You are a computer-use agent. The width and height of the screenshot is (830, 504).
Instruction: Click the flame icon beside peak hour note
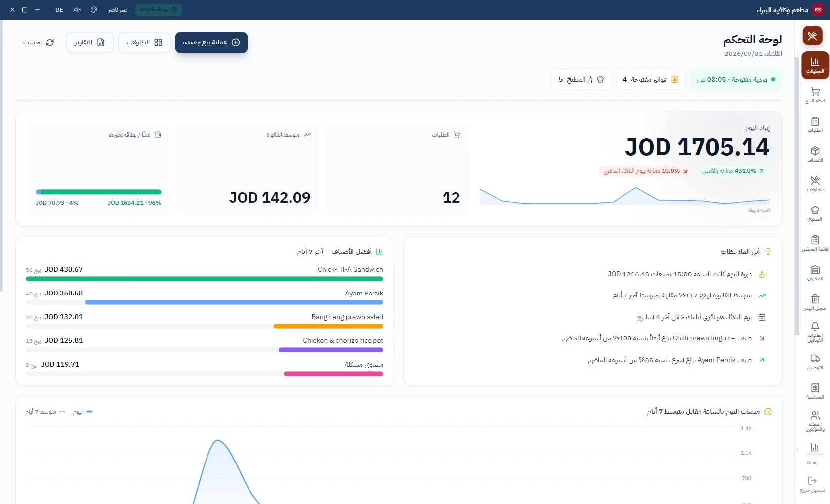tap(762, 274)
